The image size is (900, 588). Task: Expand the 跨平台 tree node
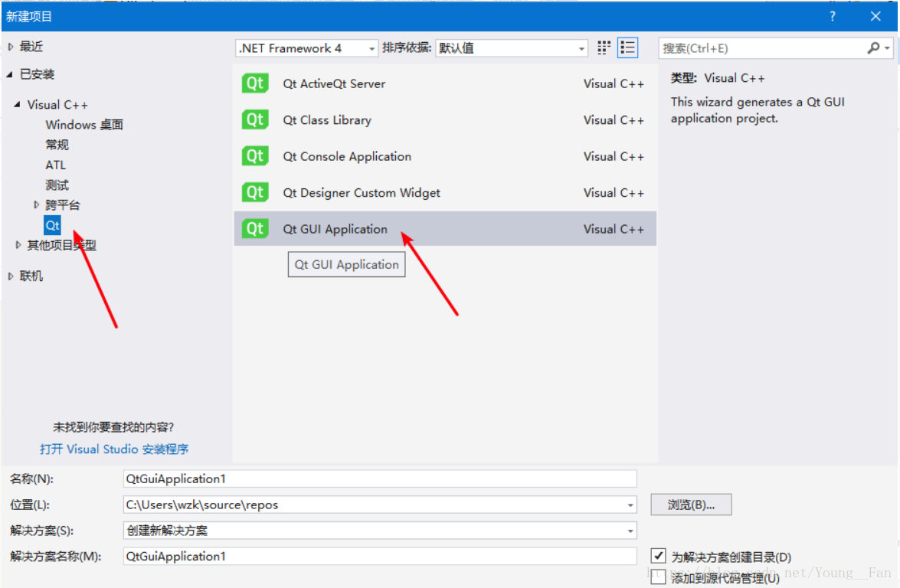pyautogui.click(x=36, y=204)
